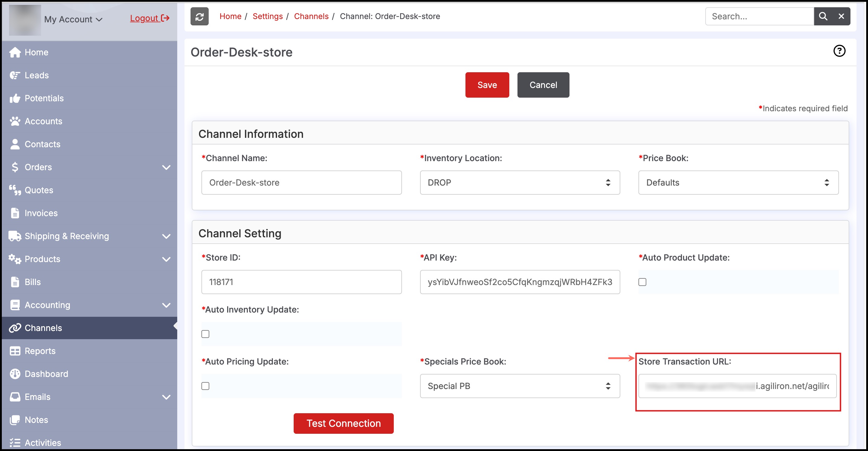The height and width of the screenshot is (451, 868).
Task: Click the red Save button
Action: click(487, 85)
